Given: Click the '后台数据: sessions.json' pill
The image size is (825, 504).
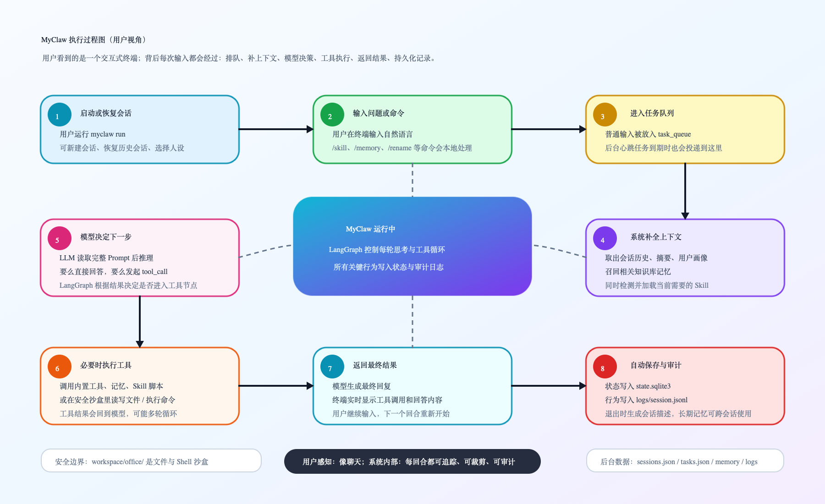Looking at the screenshot, I should (x=685, y=460).
